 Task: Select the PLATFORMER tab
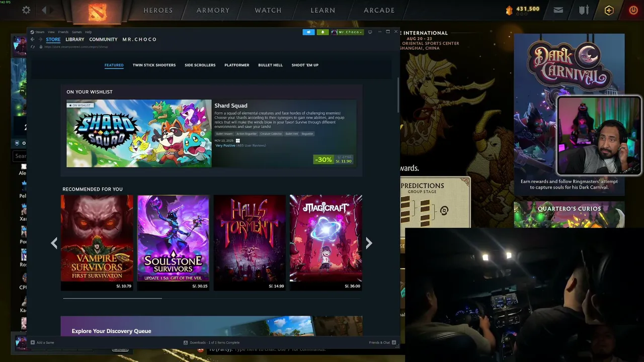[x=237, y=65]
